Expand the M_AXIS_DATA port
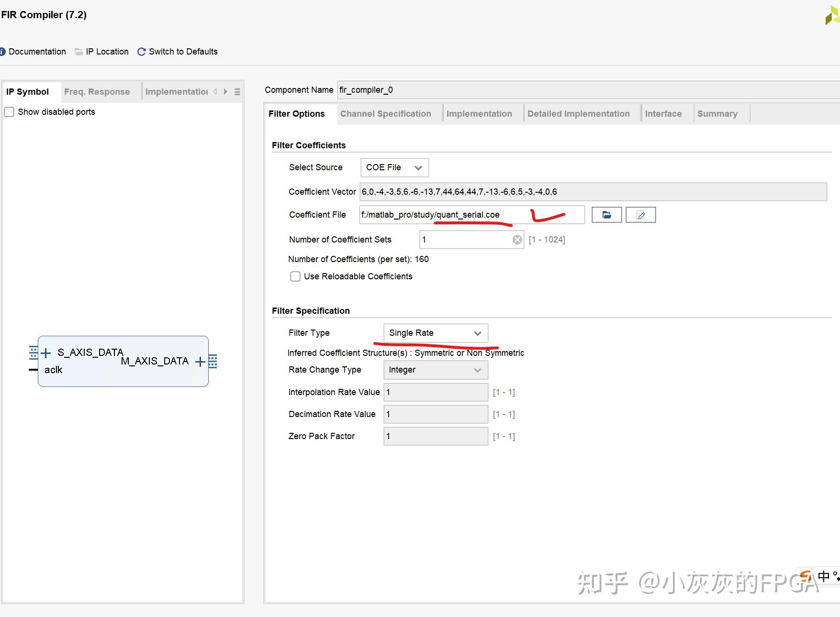The width and height of the screenshot is (840, 617). point(200,361)
